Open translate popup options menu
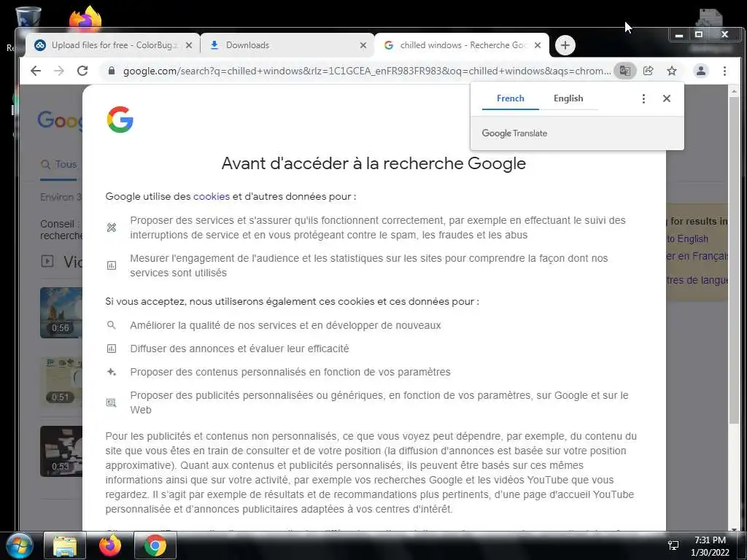Screen dimensions: 747x560 (x=643, y=98)
